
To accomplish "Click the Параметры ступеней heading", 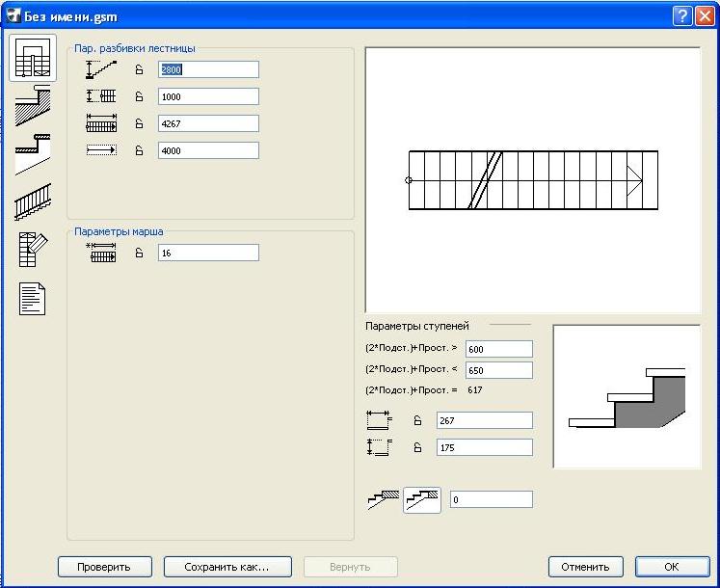I will [417, 326].
